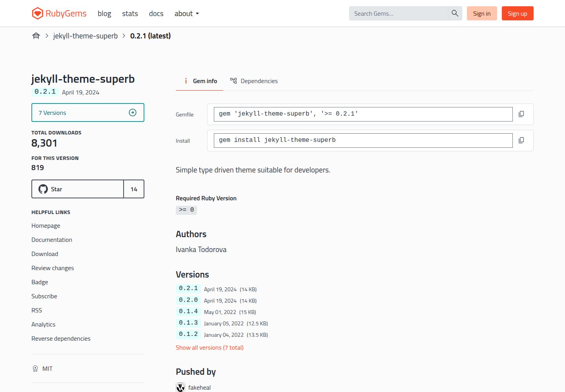Go to the home breadcrumb icon

[x=36, y=36]
